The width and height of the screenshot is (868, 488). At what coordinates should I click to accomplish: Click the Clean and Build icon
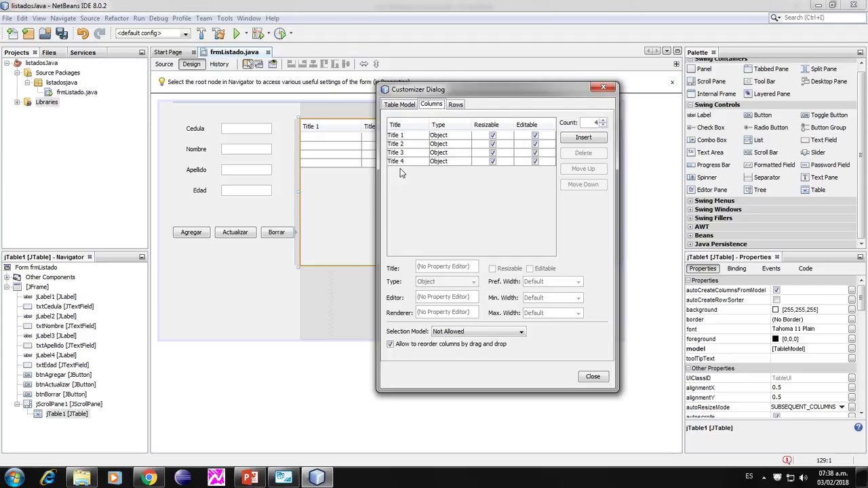pos(218,33)
